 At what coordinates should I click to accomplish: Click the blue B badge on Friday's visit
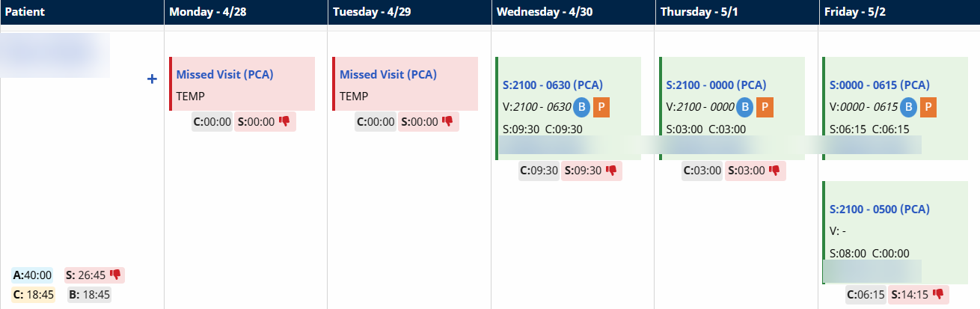point(907,107)
